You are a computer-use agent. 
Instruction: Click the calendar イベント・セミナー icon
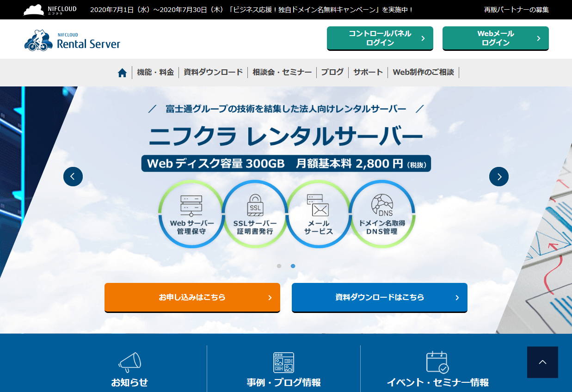pyautogui.click(x=437, y=362)
